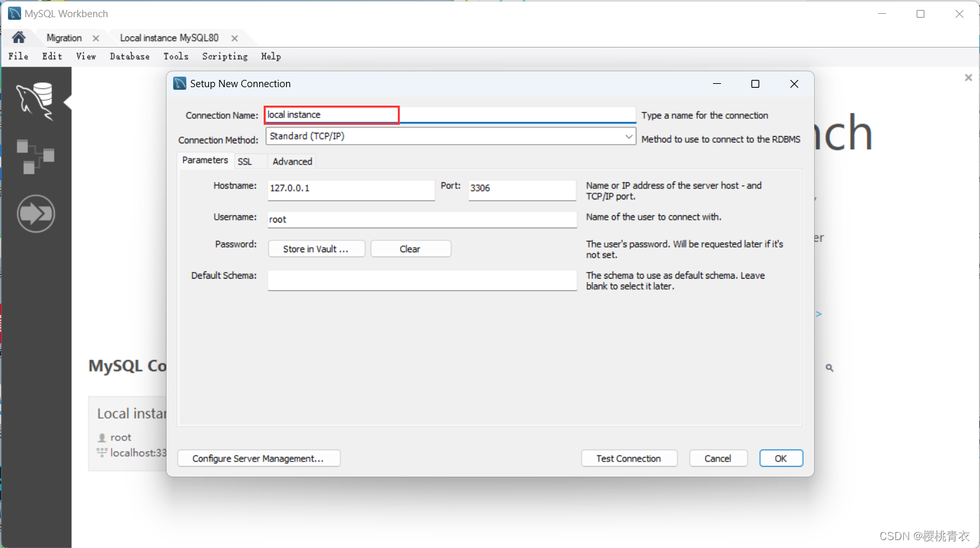Focus the Hostname field
The height and width of the screenshot is (548, 980).
click(x=351, y=189)
